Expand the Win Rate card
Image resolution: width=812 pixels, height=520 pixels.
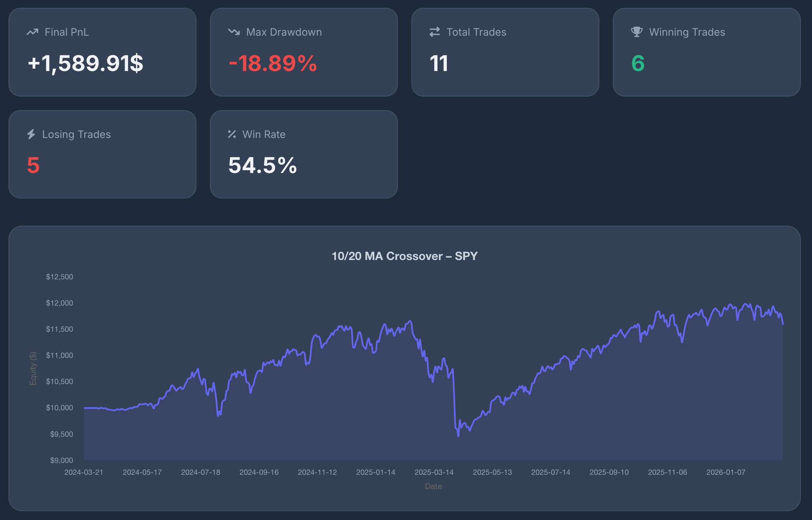[304, 155]
